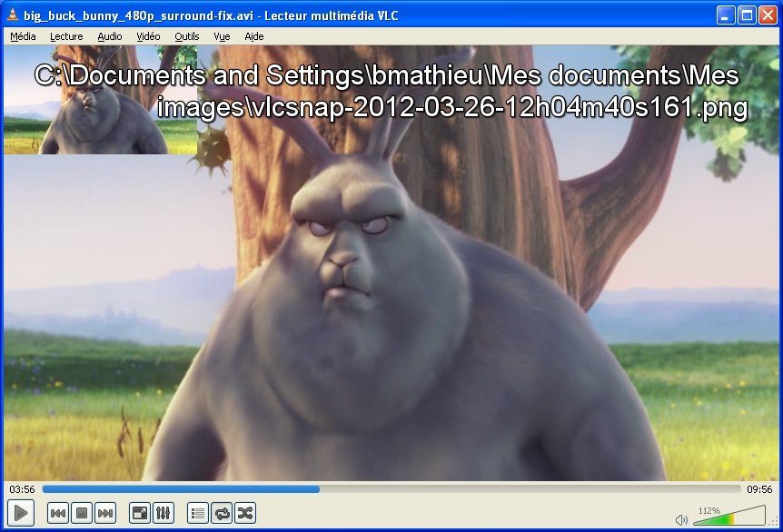Minimize the VLC window
783x532 pixels.
[x=726, y=15]
